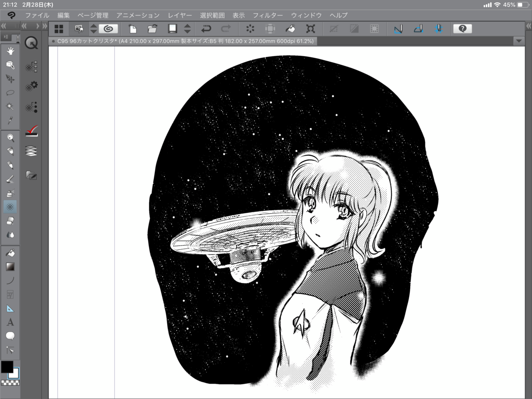Open the Layers stack palette icon
The width and height of the screenshot is (532, 399).
coord(31,151)
